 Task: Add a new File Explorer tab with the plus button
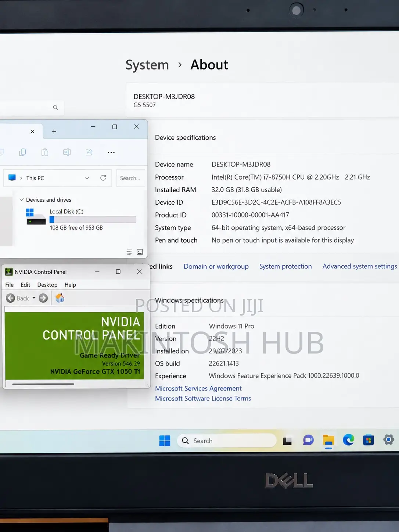point(54,132)
